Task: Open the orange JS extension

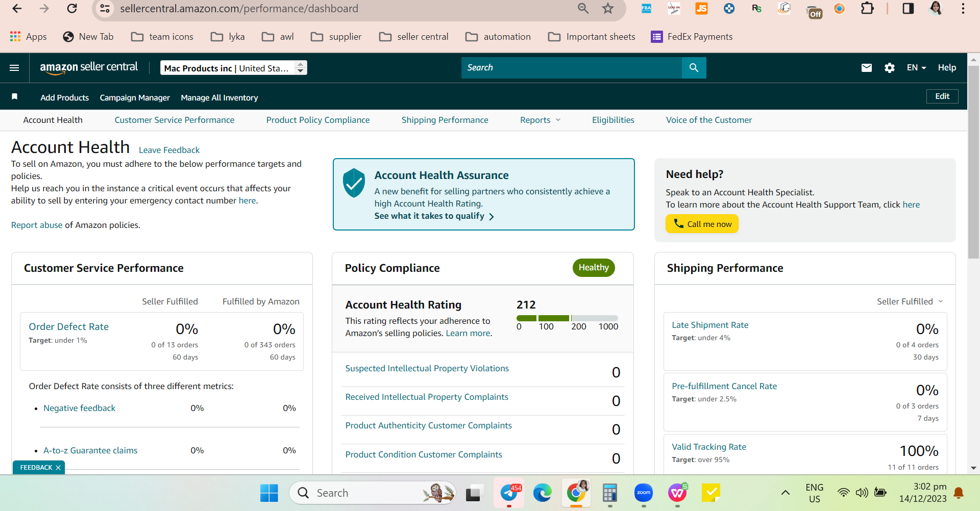Action: point(701,9)
